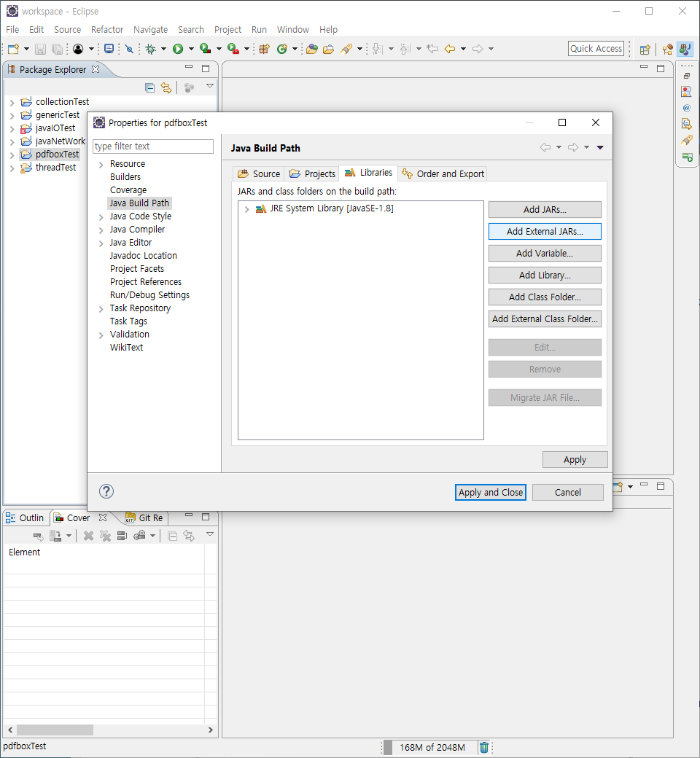Image resolution: width=700 pixels, height=758 pixels.
Task: Switch to the Java perspective icon
Action: (x=685, y=50)
